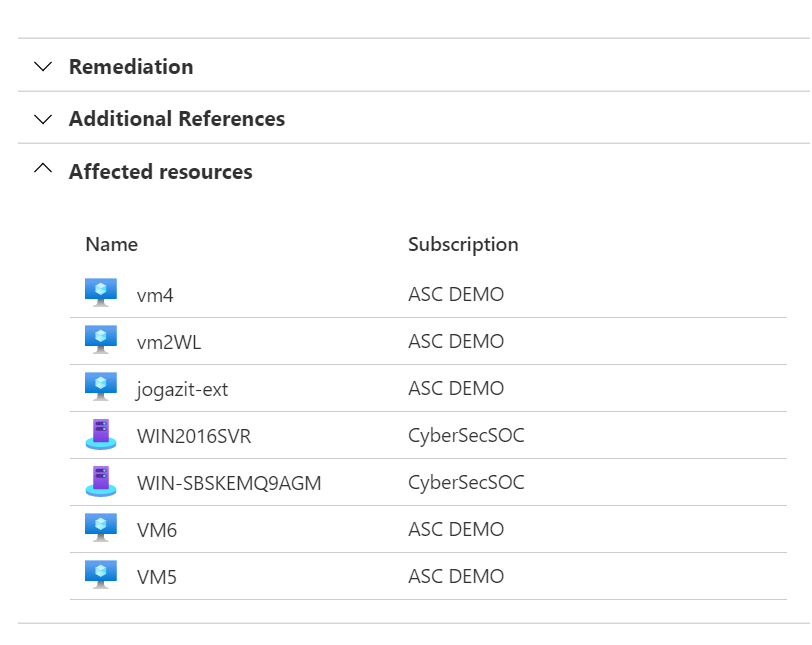
Task: Sort by the Subscription column header
Action: pyautogui.click(x=463, y=245)
